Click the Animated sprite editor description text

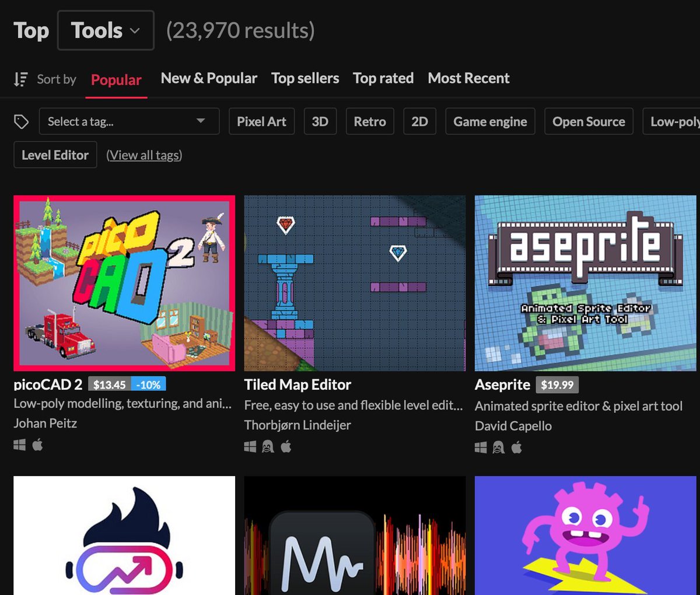579,406
